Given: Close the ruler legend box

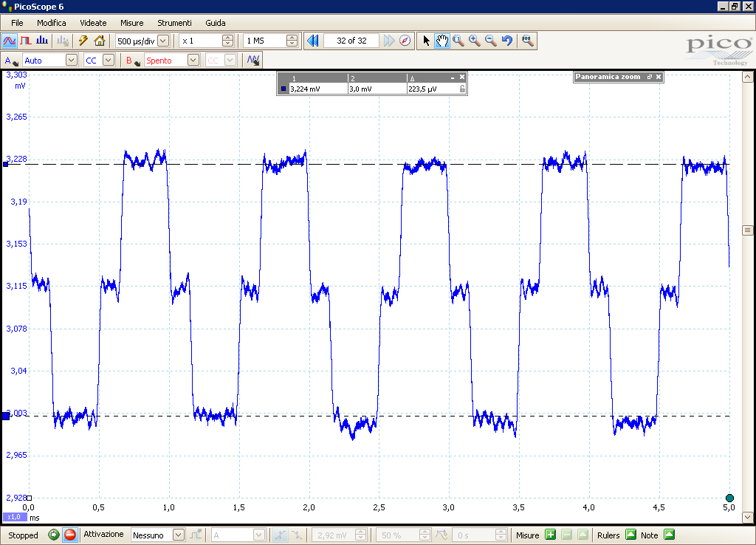Looking at the screenshot, I should 462,77.
